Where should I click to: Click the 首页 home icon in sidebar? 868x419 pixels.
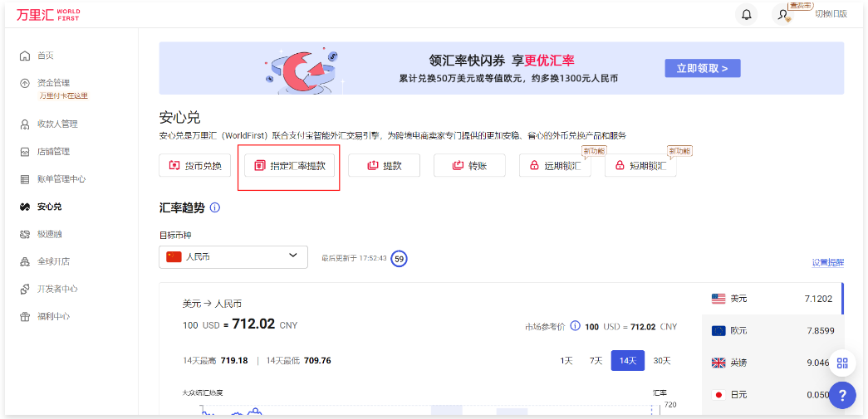pos(24,56)
